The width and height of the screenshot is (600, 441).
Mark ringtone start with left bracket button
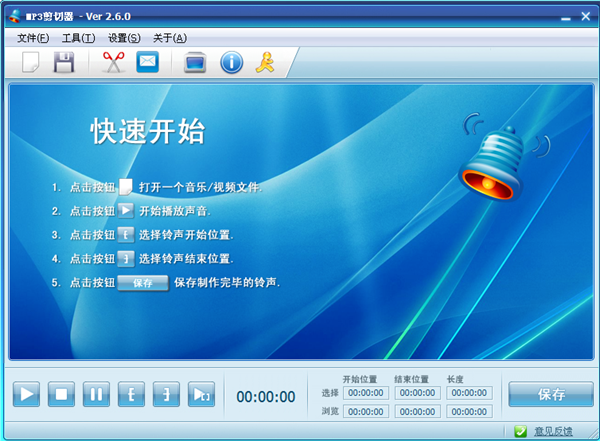[131, 394]
